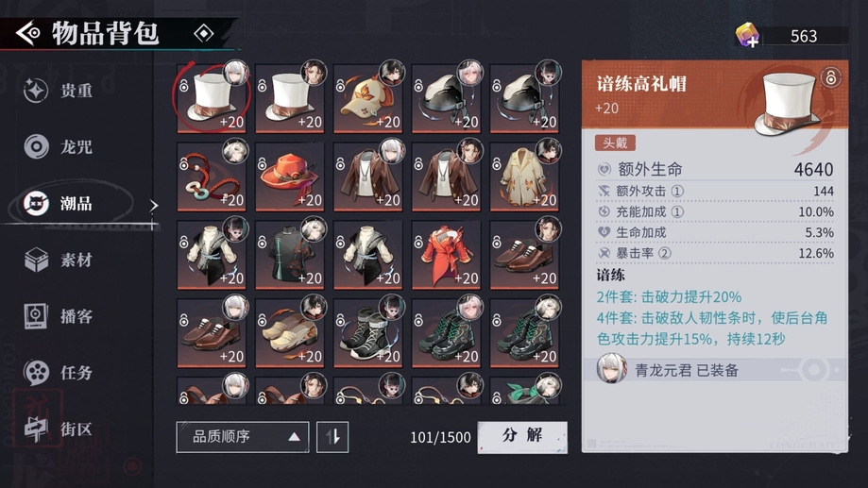
Task: Open the 贵重 category in the sidebar
Action: pyautogui.click(x=59, y=91)
